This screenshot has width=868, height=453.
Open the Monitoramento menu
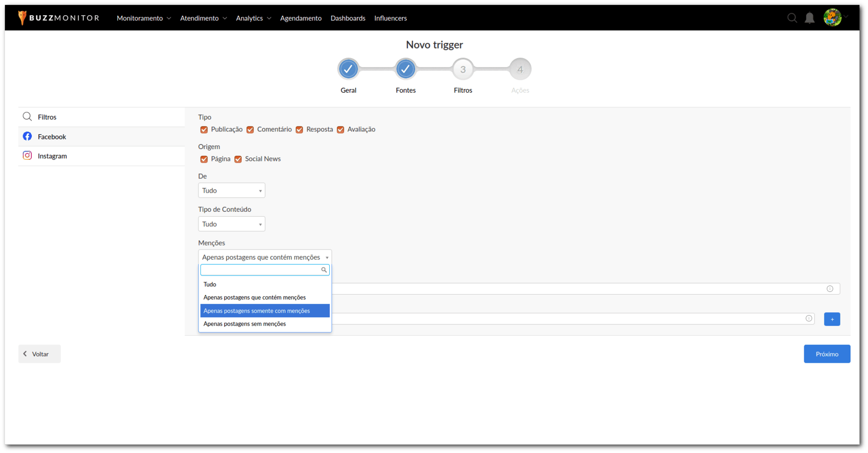(x=144, y=18)
